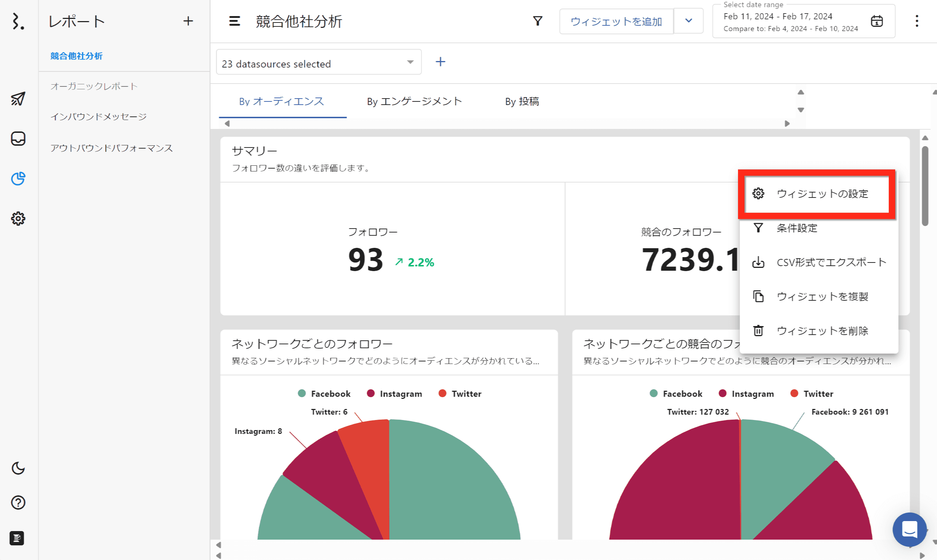
Task: Choose CSV形式でエクスポート menu option
Action: (831, 262)
